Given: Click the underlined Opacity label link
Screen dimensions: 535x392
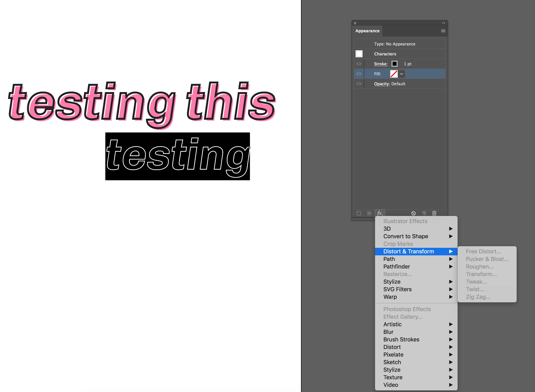Looking at the screenshot, I should [x=382, y=84].
